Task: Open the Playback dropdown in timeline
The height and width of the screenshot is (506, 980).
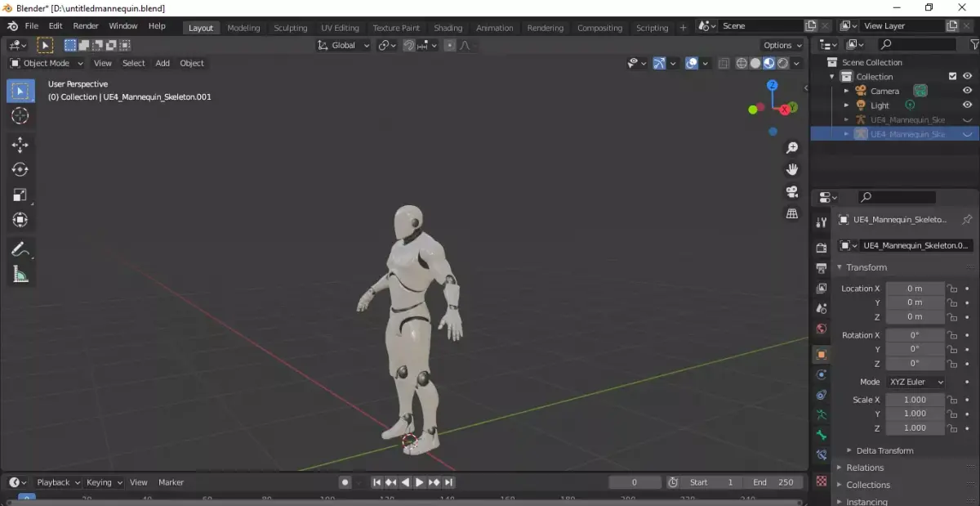Action: click(58, 482)
